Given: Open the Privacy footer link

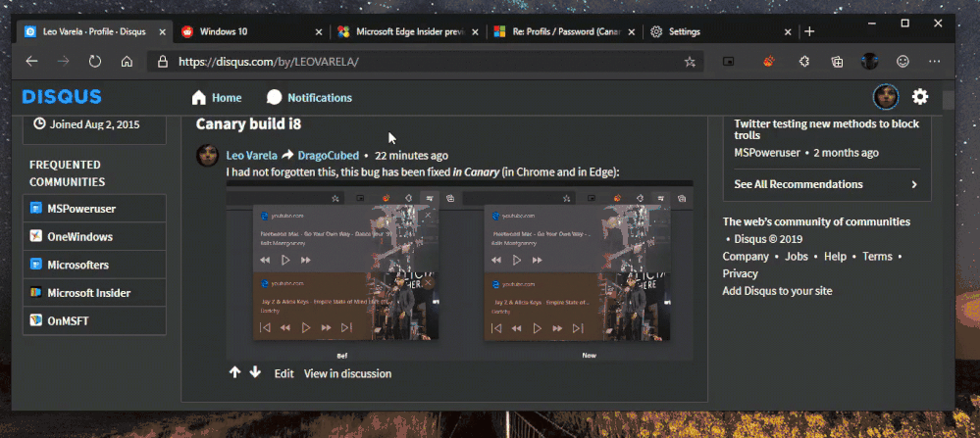Looking at the screenshot, I should (x=740, y=273).
